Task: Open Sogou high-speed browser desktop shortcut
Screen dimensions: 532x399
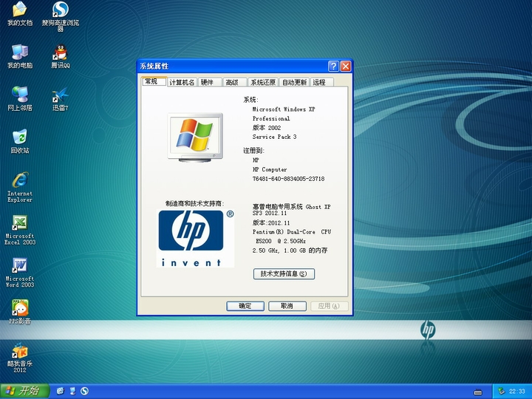Action: pos(61,10)
